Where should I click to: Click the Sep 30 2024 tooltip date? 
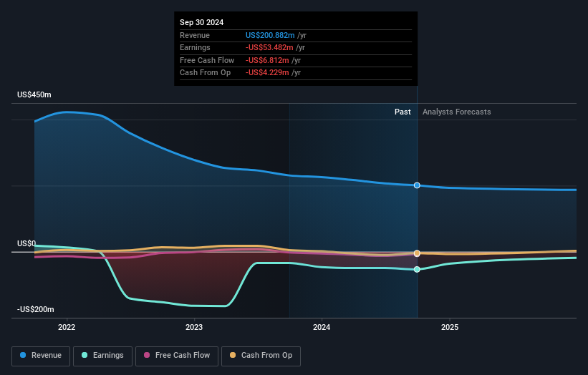pos(201,22)
